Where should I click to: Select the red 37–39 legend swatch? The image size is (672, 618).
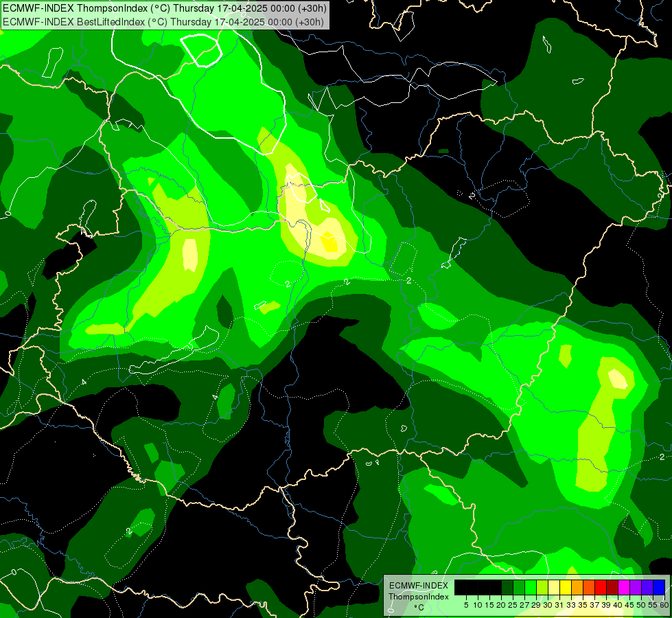601,587
